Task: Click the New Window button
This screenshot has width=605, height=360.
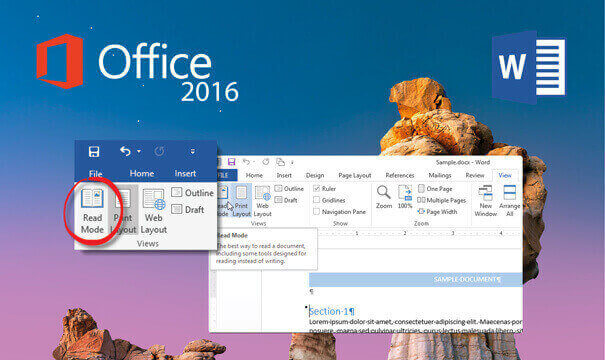Action: [x=485, y=201]
